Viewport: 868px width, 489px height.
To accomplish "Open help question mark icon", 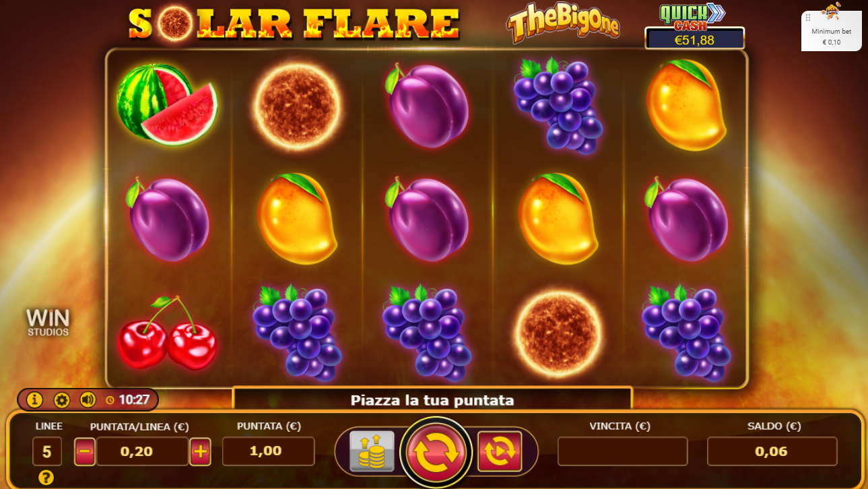I will point(46,478).
